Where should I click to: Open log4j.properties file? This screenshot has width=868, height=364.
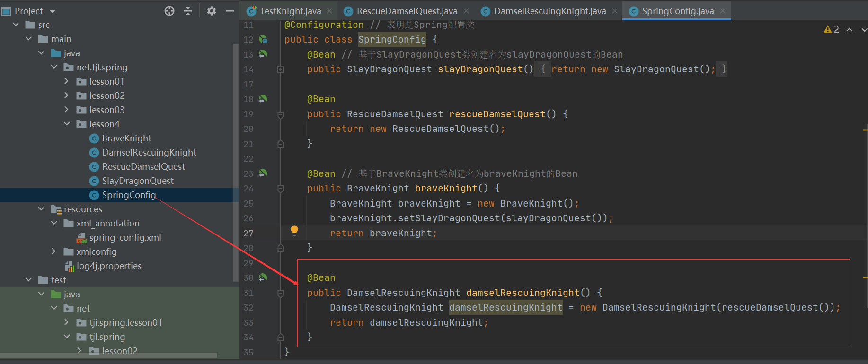(x=109, y=266)
